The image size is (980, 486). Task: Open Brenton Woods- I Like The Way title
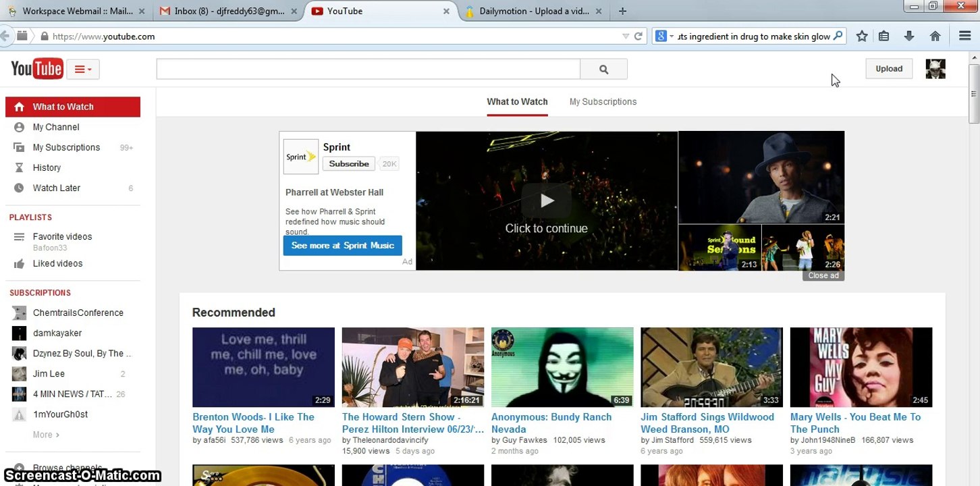click(253, 423)
